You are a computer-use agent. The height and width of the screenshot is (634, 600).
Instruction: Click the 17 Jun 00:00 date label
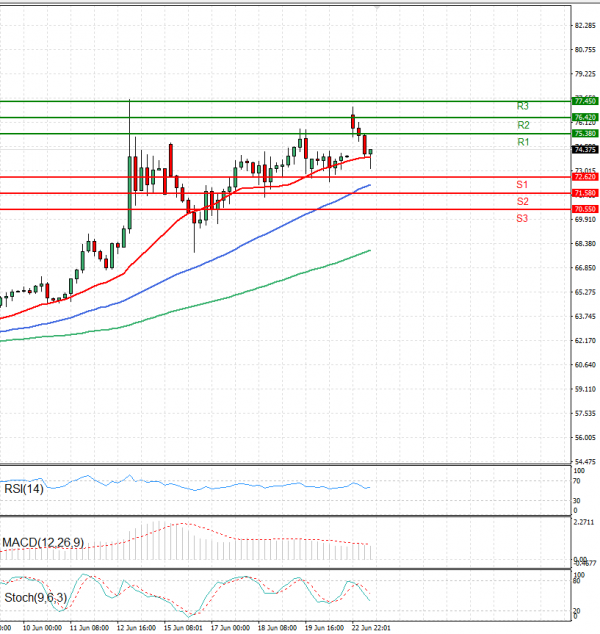(230, 628)
